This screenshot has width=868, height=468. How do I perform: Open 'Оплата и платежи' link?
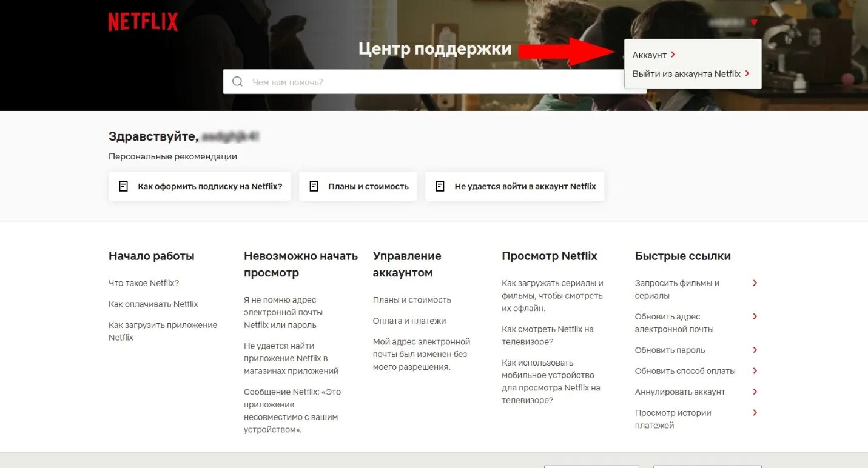tap(409, 321)
